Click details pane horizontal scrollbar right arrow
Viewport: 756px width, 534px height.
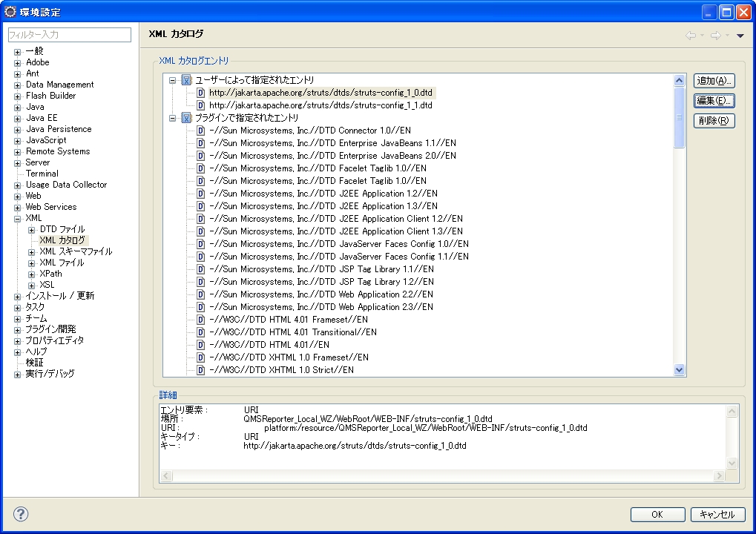[x=720, y=476]
